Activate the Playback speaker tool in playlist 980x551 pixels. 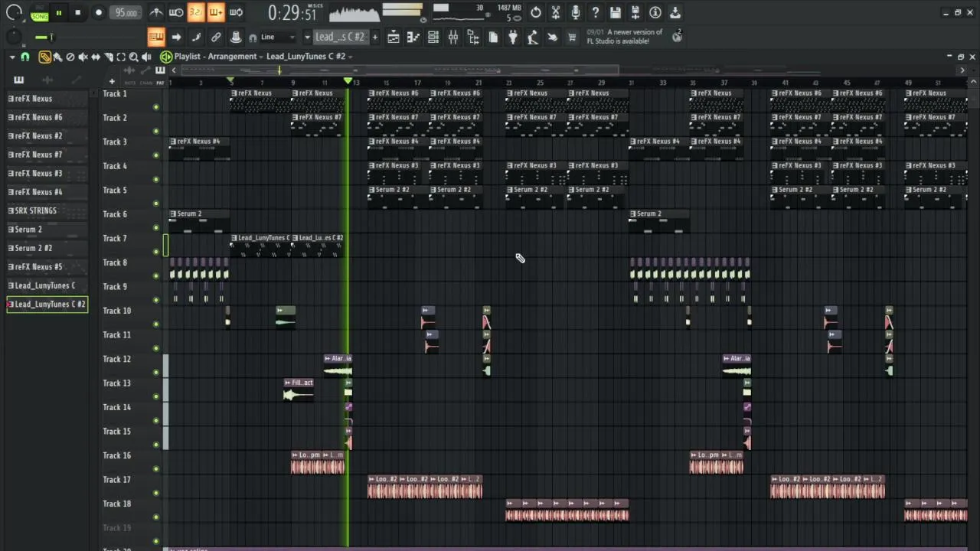[146, 57]
